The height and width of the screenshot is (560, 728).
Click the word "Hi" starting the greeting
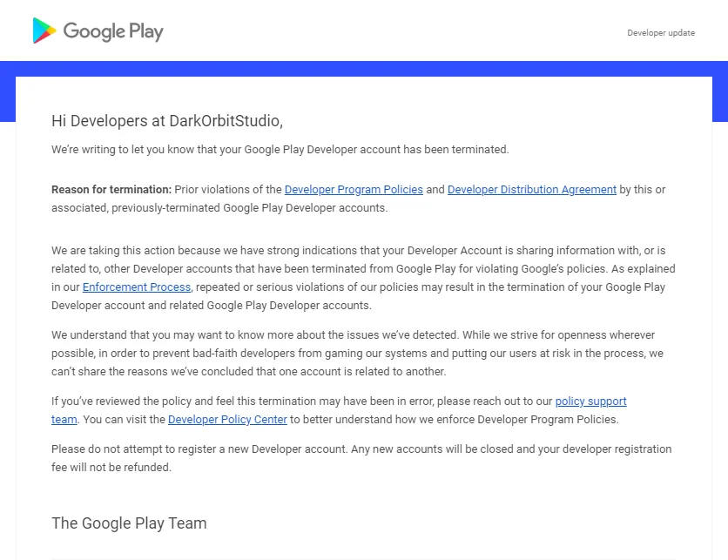point(58,120)
